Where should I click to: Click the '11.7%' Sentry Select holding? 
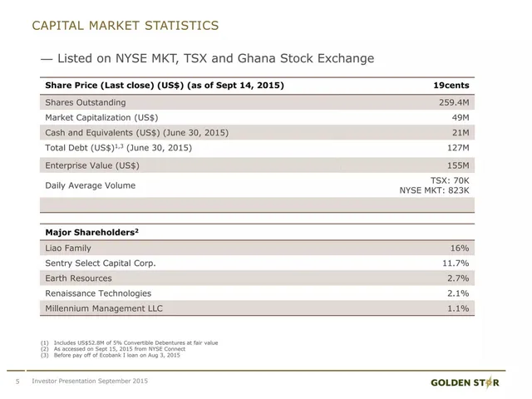click(x=456, y=264)
